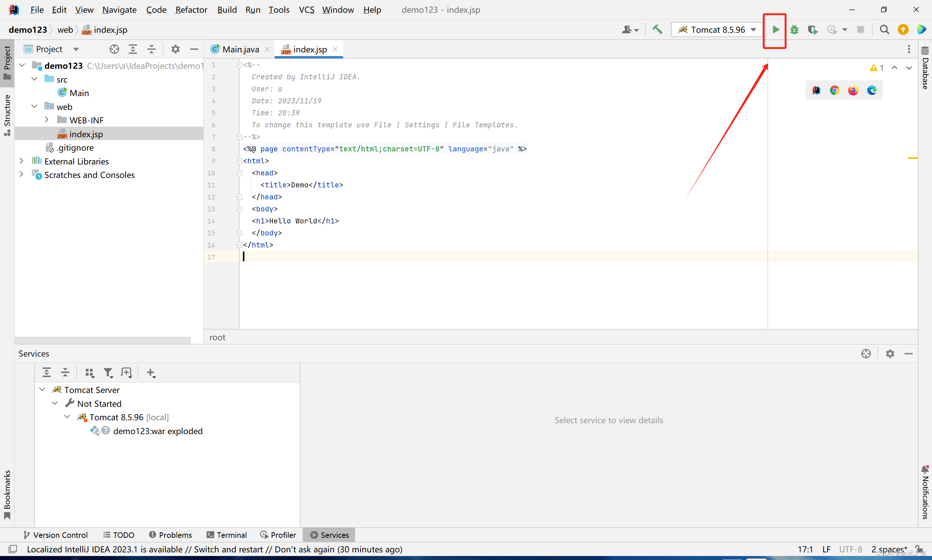Viewport: 932px width, 560px height.
Task: Click the Search Everywhere icon
Action: click(884, 29)
